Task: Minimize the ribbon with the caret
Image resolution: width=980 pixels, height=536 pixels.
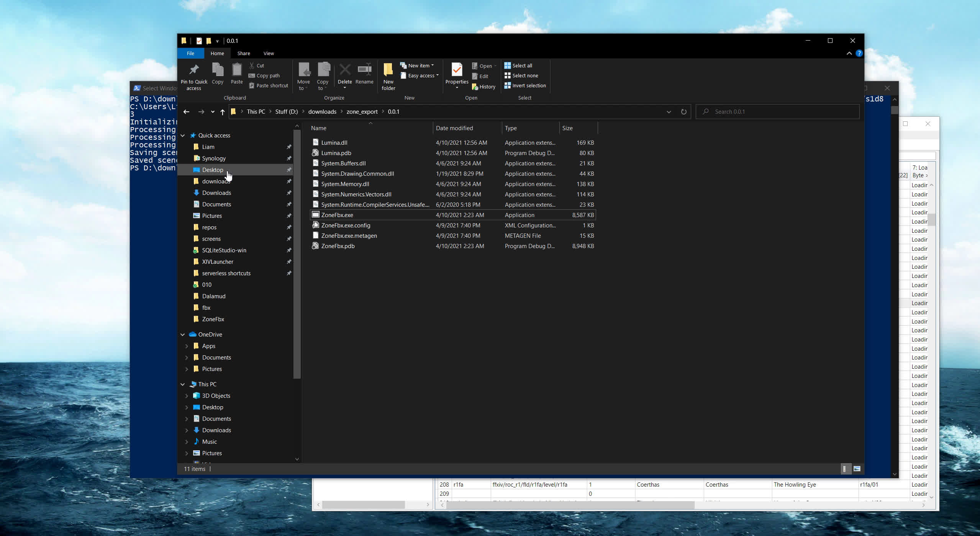Action: [849, 54]
